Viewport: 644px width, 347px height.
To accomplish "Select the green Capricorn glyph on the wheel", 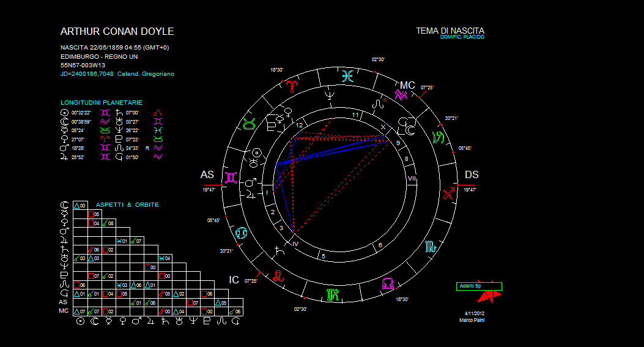I will (x=439, y=137).
